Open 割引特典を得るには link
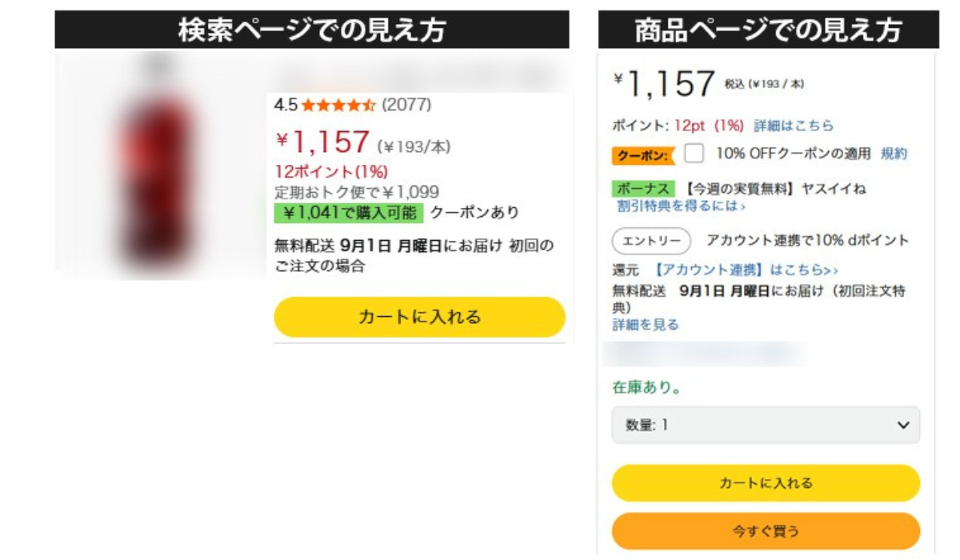Screen dimensions: 960x560 681,206
